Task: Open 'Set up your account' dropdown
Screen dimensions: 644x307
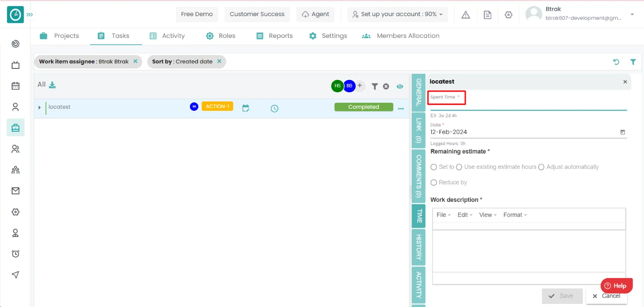Action: pos(397,14)
